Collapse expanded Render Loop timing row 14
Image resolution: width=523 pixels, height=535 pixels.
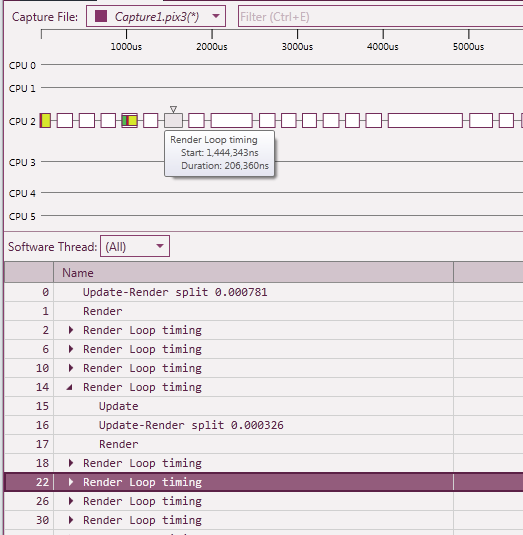coord(70,387)
